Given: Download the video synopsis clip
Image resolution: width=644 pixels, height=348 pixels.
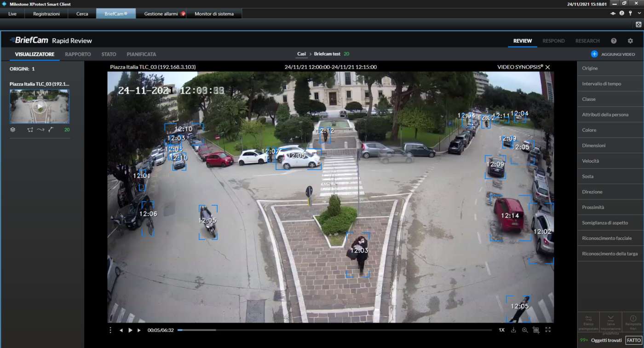Looking at the screenshot, I should 513,330.
